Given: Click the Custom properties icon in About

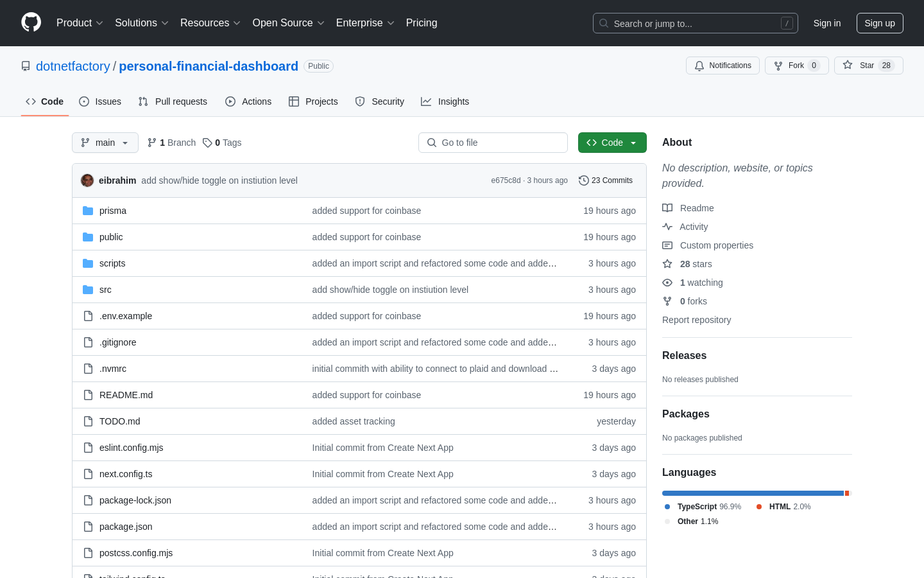Looking at the screenshot, I should click(667, 245).
